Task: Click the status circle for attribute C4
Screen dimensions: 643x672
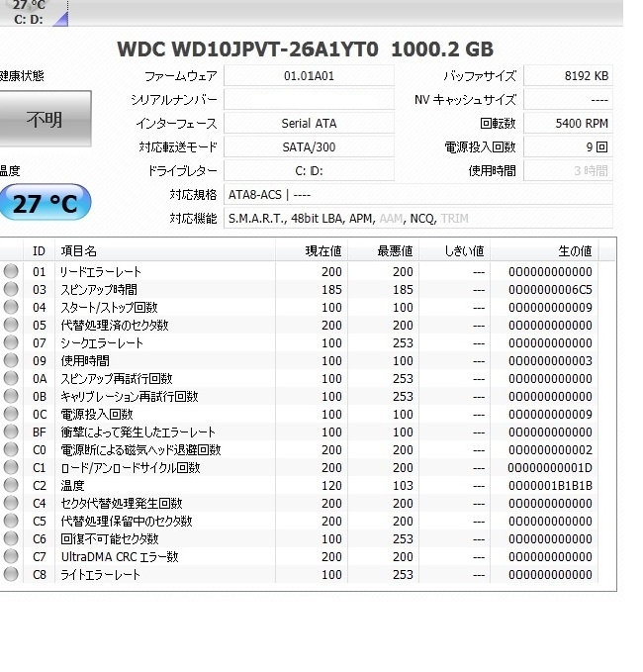Action: pyautogui.click(x=11, y=503)
